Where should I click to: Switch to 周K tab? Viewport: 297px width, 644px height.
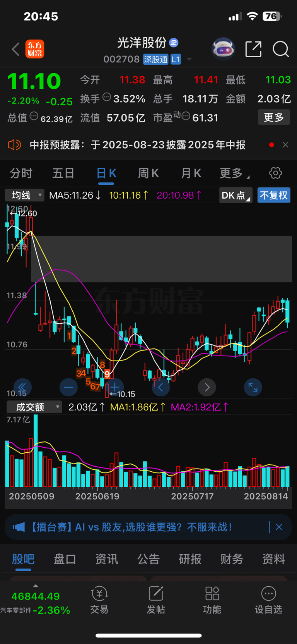(148, 173)
